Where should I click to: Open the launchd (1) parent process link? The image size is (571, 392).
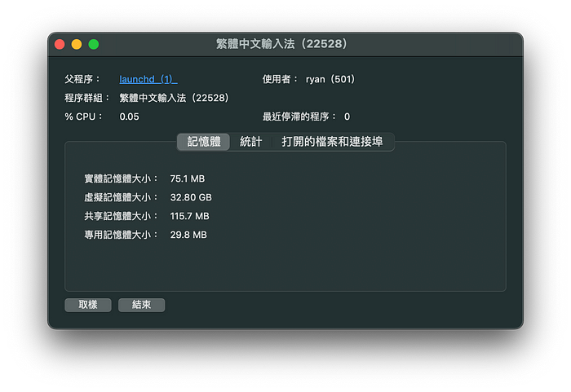point(148,79)
